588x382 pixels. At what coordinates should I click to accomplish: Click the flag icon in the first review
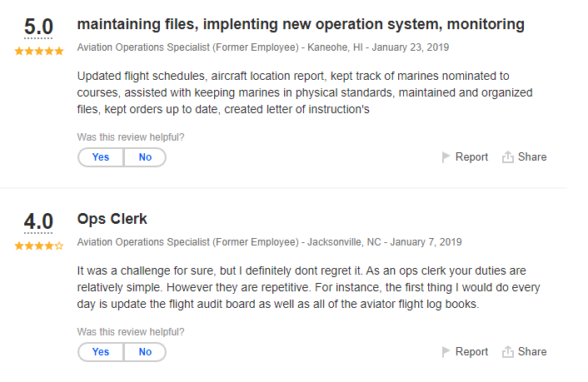446,157
